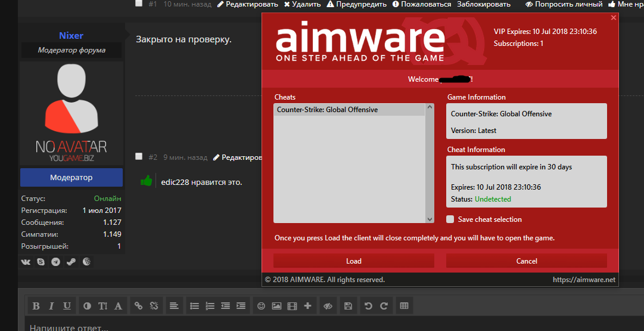Open the smilies picker
Screen dimensions: 644x331
261,306
